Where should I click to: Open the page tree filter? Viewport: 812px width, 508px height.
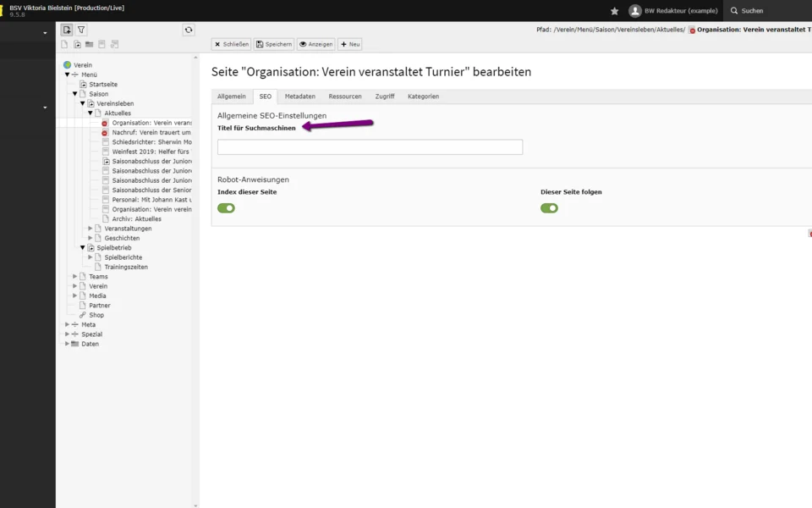coord(81,30)
